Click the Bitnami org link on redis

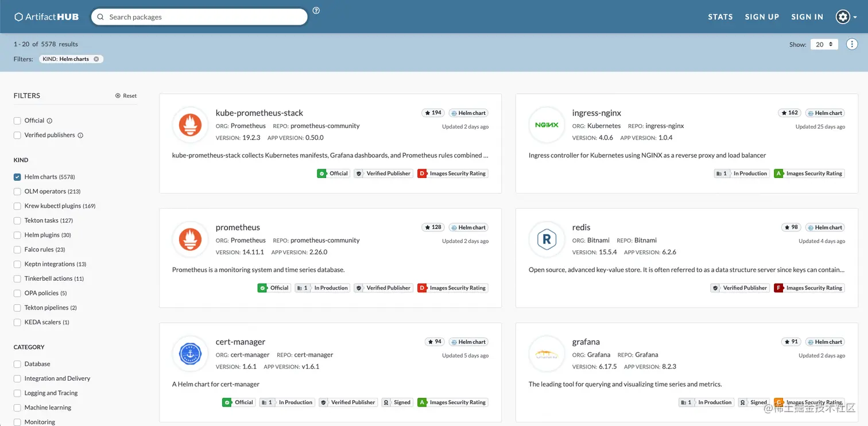(x=599, y=241)
